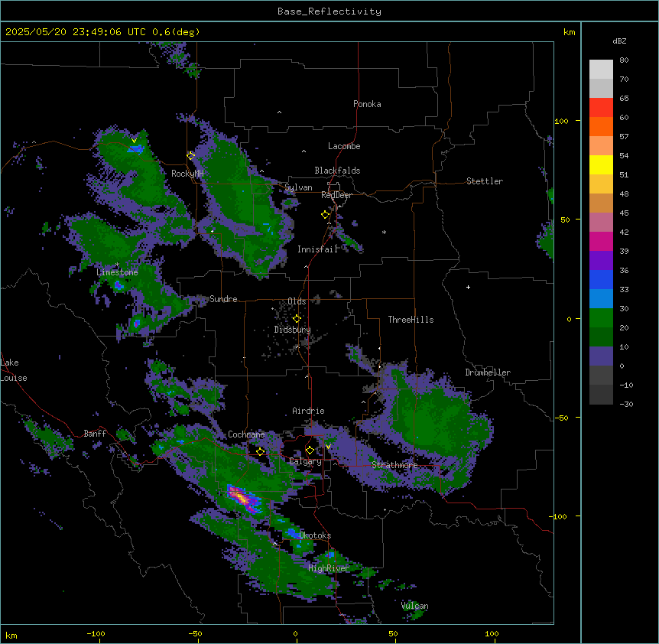Click the yellow diamond marker above Calgary label
The height and width of the screenshot is (644, 659).
pos(310,450)
